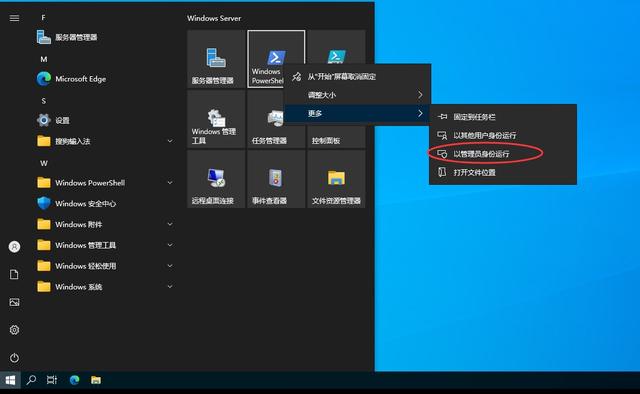Open the Windows 管理工具 tile
This screenshot has width=640, height=394.
coord(216,119)
